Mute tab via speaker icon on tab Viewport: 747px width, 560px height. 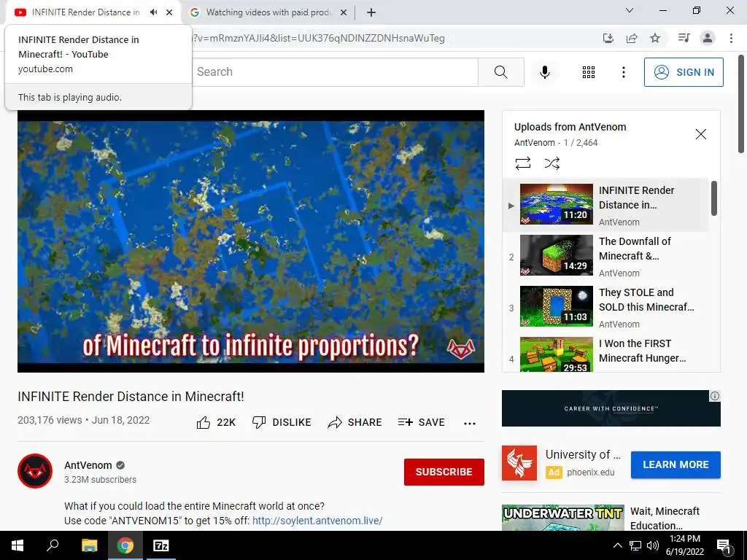(x=153, y=12)
